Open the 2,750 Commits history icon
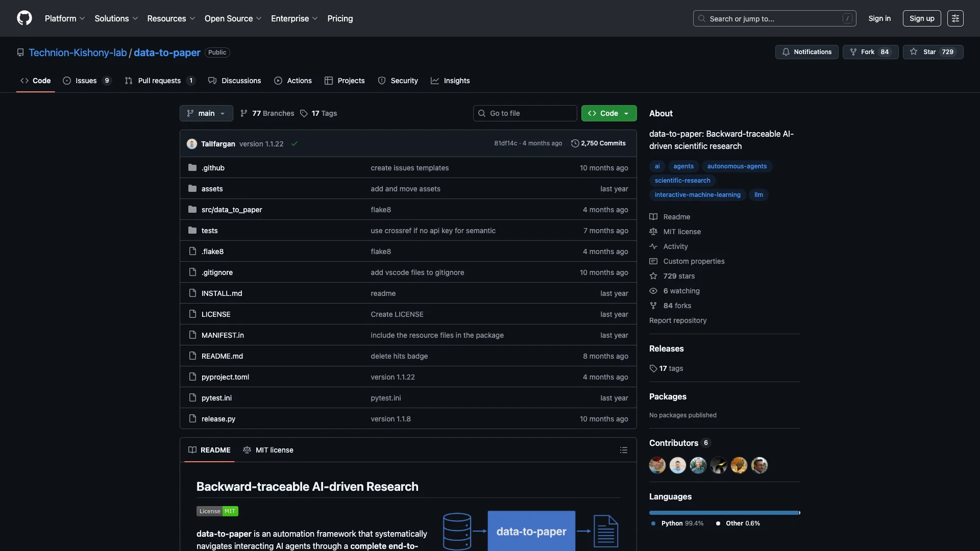Screen dimensions: 980x551 coord(575,143)
